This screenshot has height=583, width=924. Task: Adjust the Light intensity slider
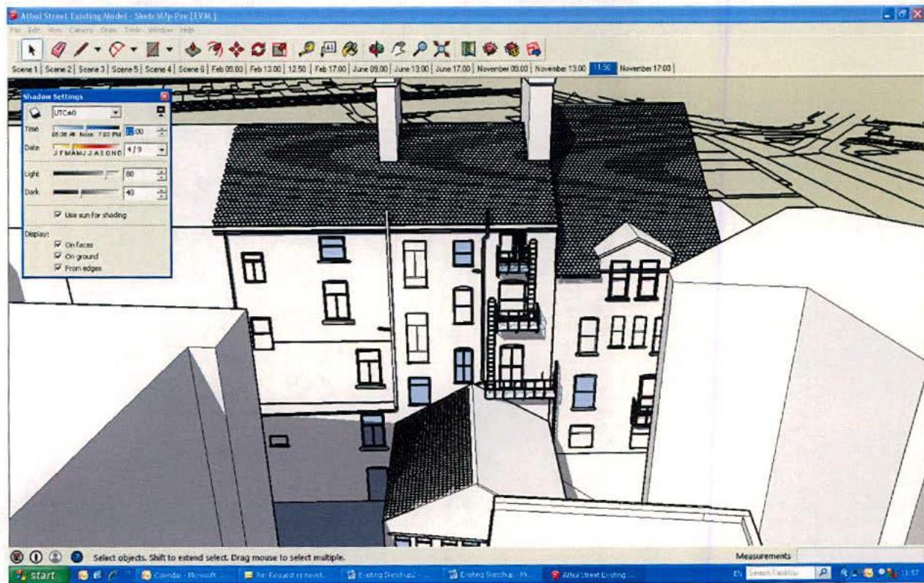pyautogui.click(x=106, y=175)
